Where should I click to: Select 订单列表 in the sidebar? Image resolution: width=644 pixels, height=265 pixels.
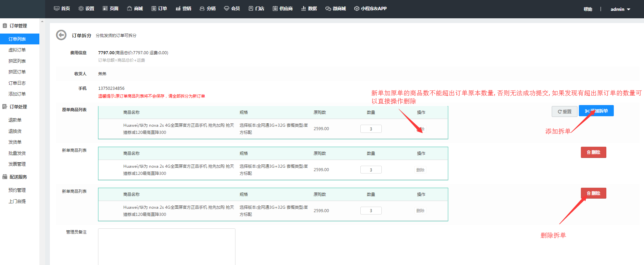click(x=17, y=39)
